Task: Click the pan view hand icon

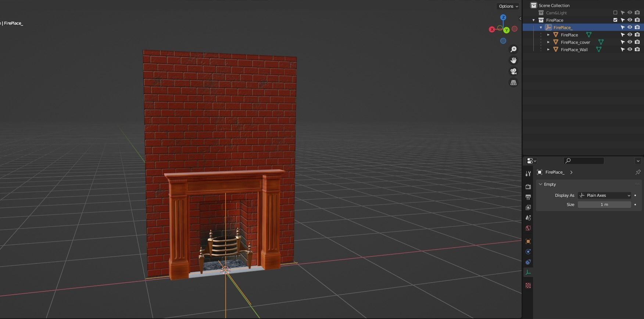Action: point(514,60)
